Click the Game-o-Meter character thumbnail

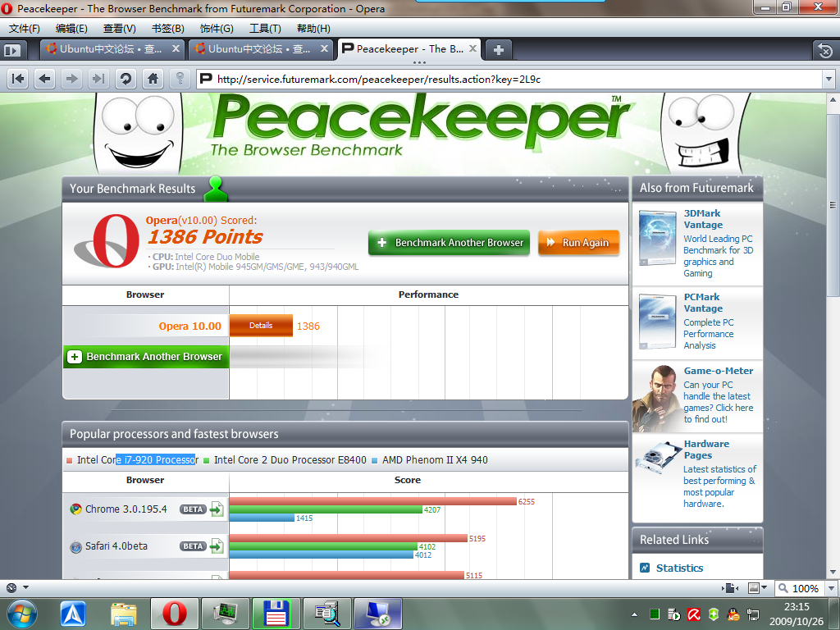[x=657, y=398]
